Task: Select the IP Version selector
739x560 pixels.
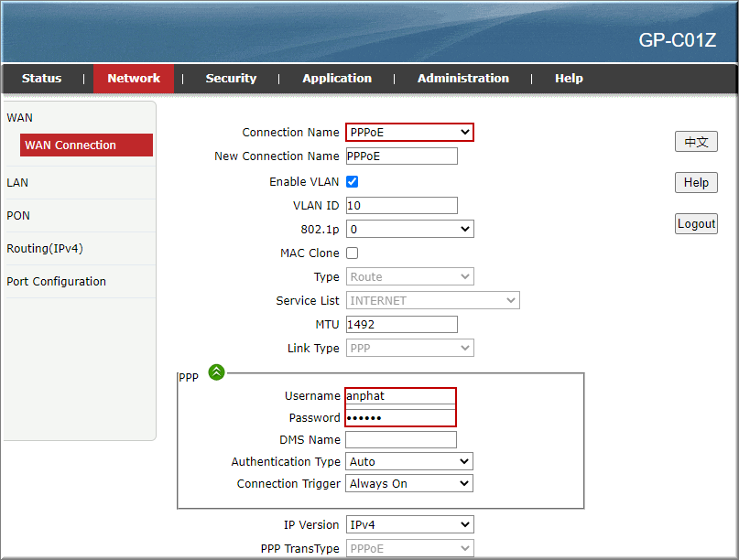Action: (x=409, y=524)
